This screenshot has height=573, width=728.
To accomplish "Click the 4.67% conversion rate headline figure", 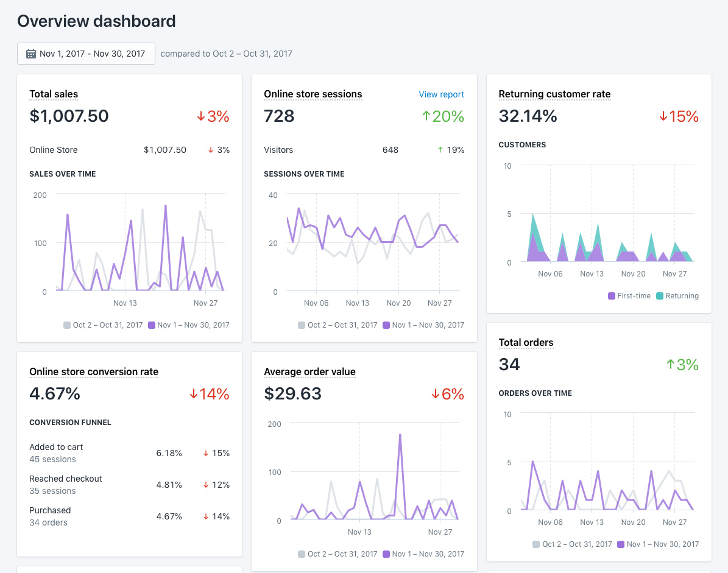I will pyautogui.click(x=55, y=394).
